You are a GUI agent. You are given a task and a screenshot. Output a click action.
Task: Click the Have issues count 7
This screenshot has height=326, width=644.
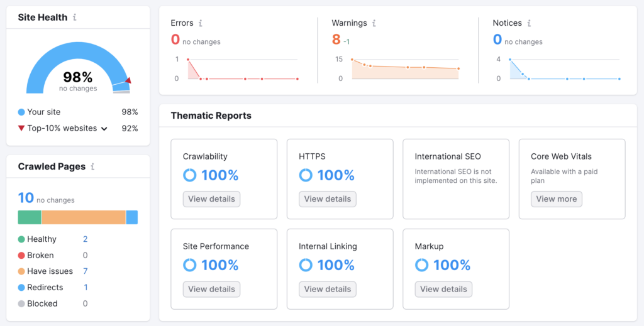tap(86, 271)
